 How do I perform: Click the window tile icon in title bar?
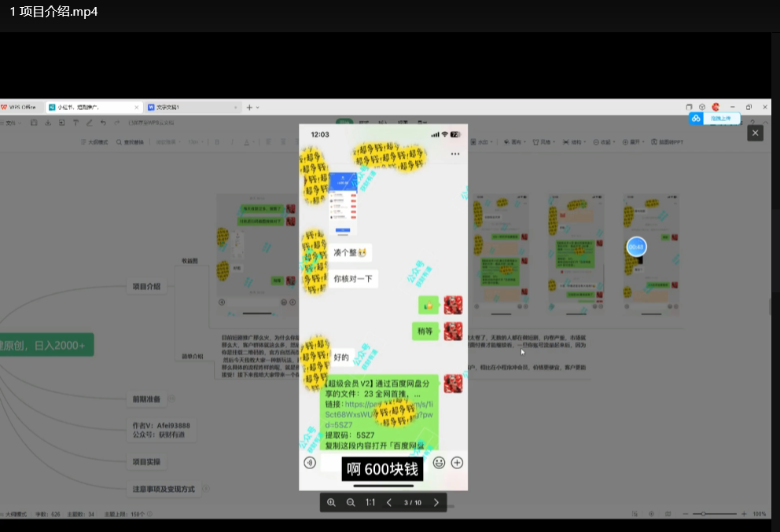pos(689,107)
